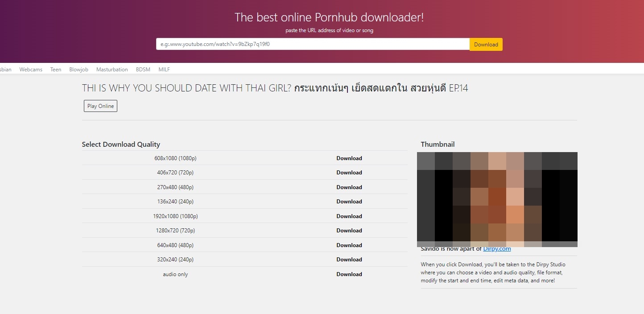Open the Dirpy.com link

tap(497, 249)
